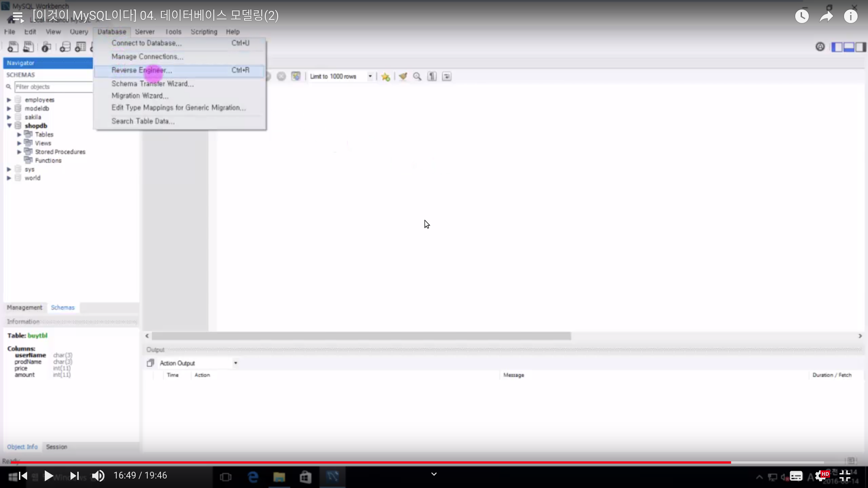Image resolution: width=868 pixels, height=488 pixels.
Task: Open the video playlist menu icon
Action: (18, 17)
